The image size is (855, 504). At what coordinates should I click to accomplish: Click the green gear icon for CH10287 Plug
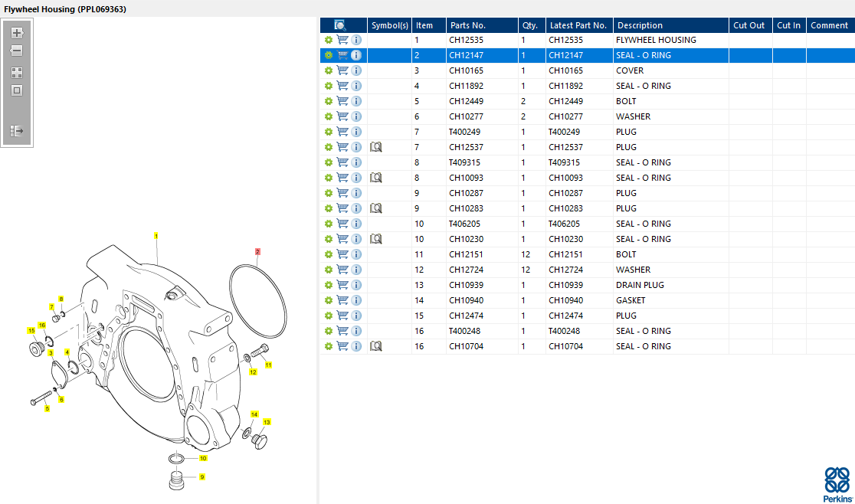[x=328, y=193]
